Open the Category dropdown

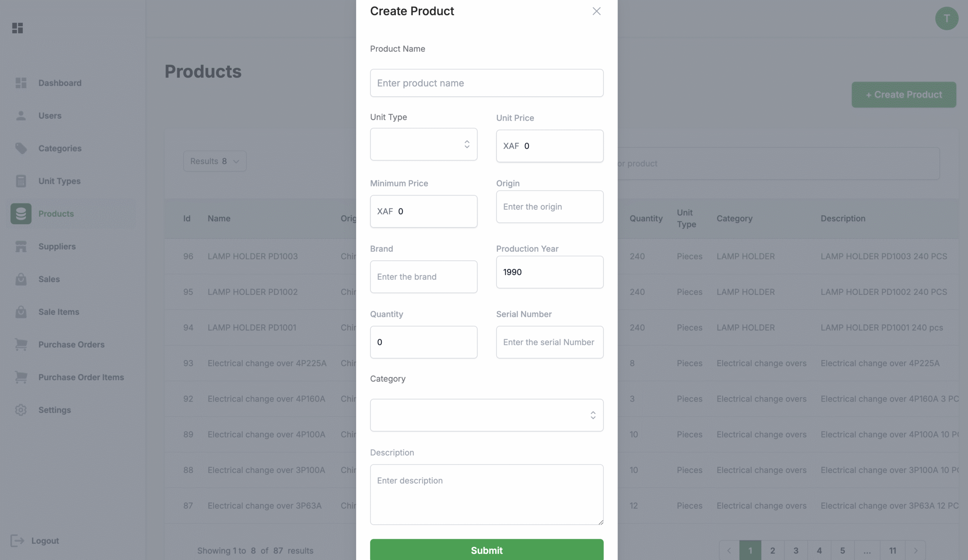pos(486,415)
